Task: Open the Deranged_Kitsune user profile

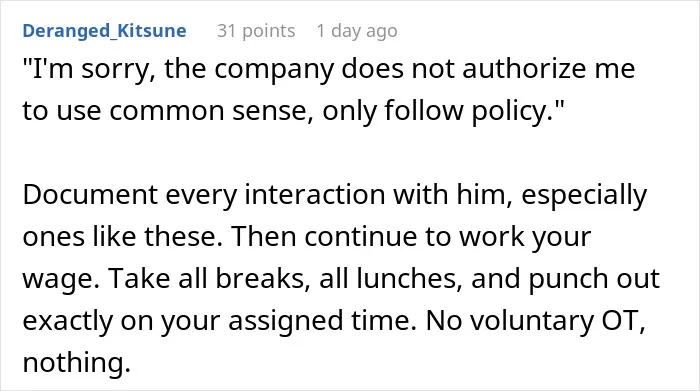Action: coord(104,31)
